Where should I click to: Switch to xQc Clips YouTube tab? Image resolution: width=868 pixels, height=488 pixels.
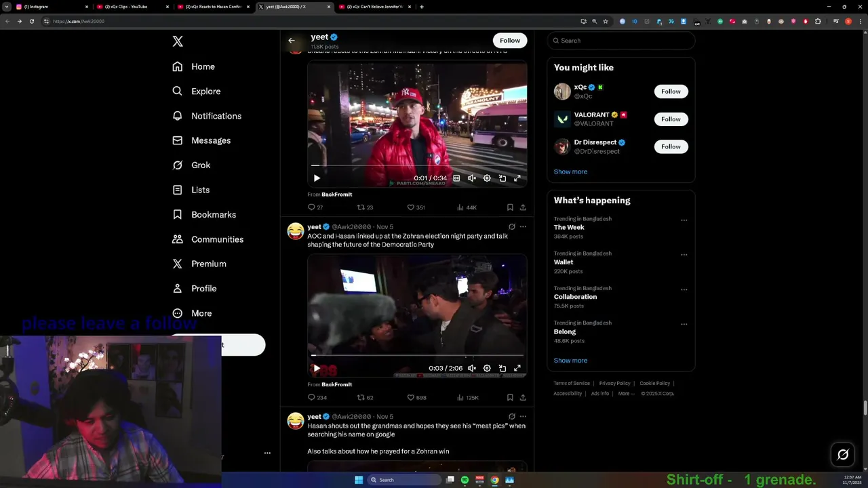132,7
